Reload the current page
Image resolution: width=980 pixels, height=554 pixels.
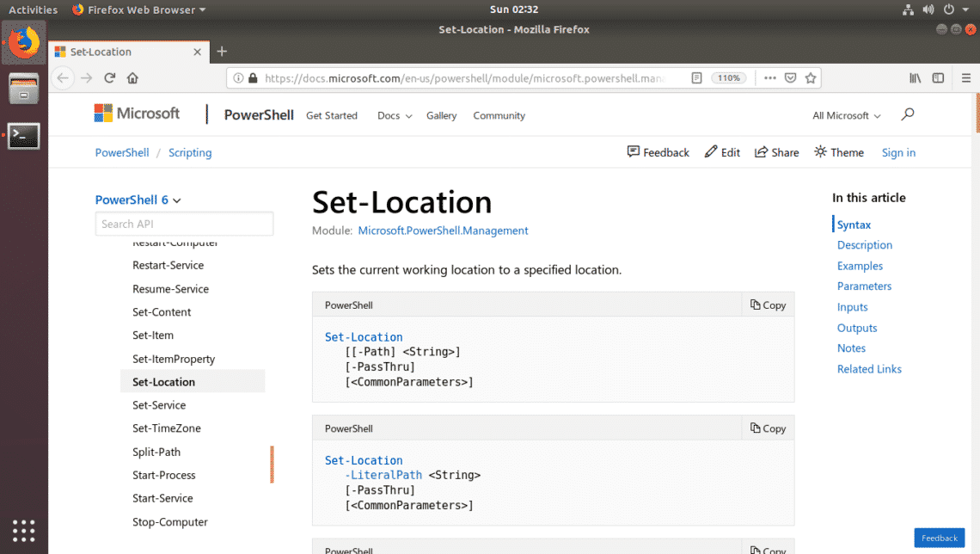pyautogui.click(x=110, y=78)
